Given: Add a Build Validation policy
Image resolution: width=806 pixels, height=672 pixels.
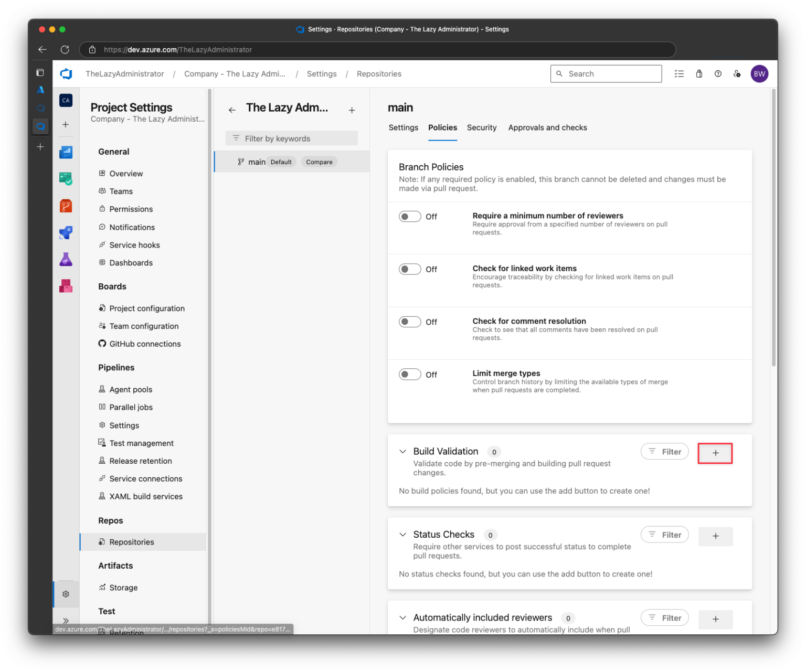Looking at the screenshot, I should [715, 453].
